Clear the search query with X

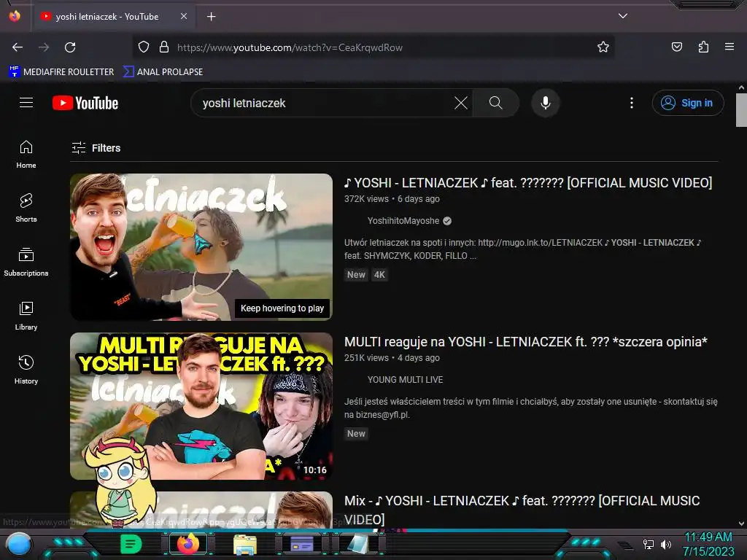pos(461,103)
